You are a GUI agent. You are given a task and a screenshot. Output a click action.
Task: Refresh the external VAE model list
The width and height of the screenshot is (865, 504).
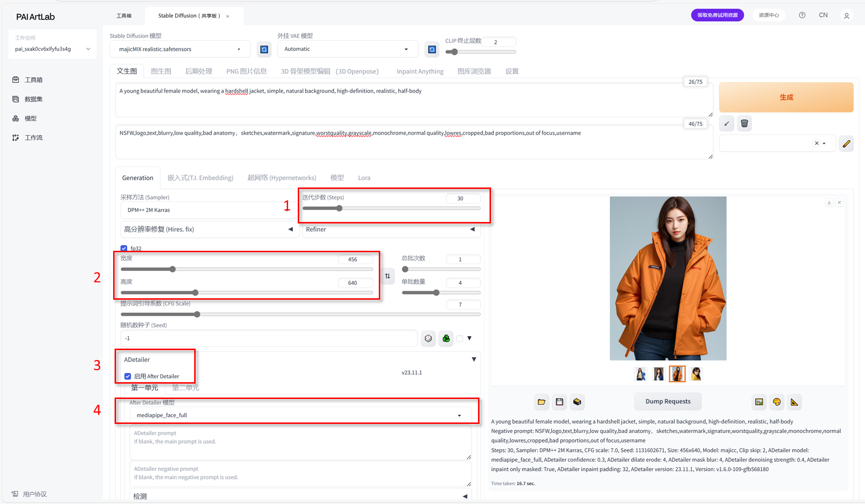click(432, 49)
